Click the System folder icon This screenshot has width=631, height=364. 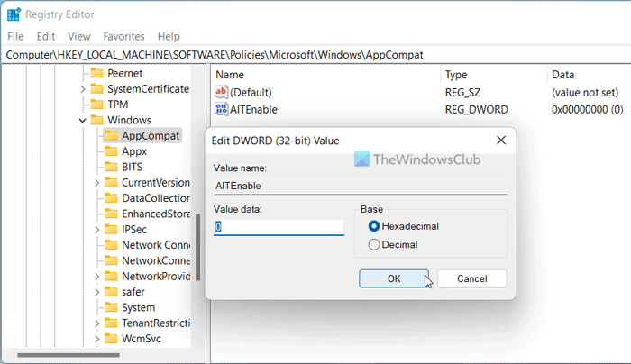pos(112,307)
